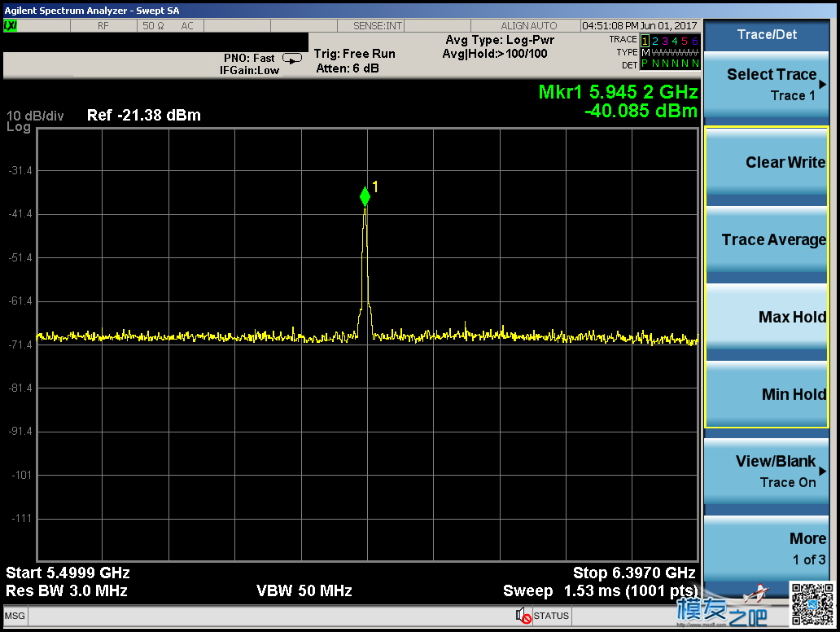The height and width of the screenshot is (632, 840).
Task: Click the IFGain:Low label
Action: pyautogui.click(x=249, y=71)
